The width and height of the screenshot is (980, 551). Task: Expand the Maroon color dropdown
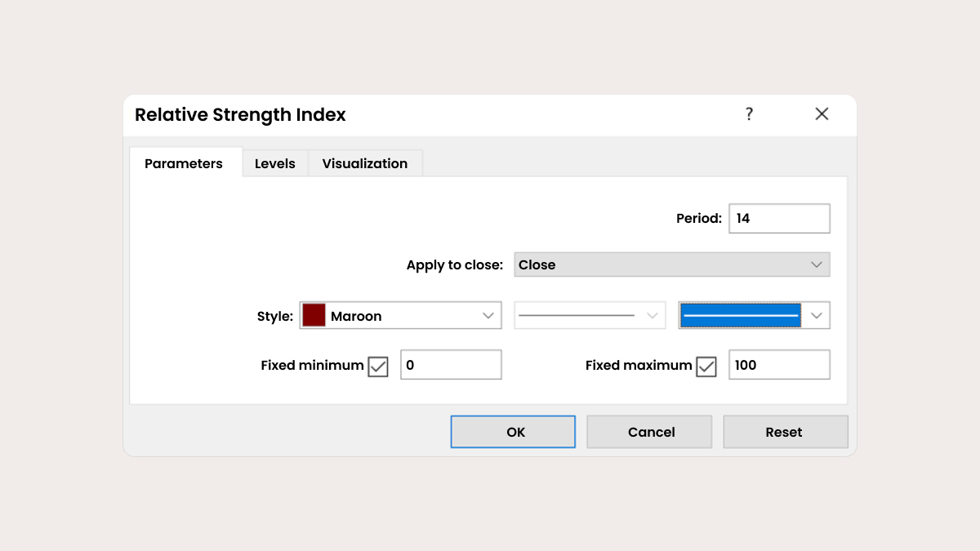[x=488, y=316]
